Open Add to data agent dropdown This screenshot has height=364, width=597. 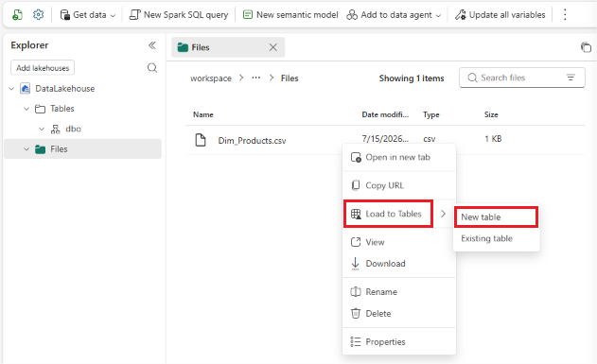tap(394, 15)
